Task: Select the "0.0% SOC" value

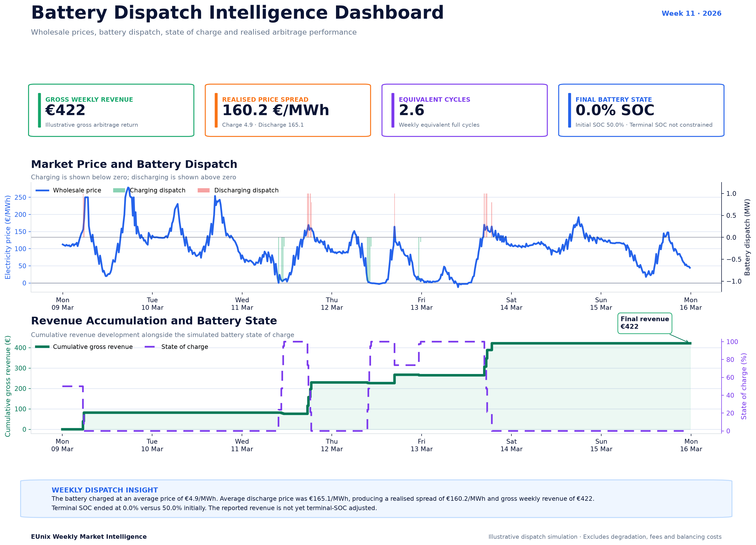Action: click(x=615, y=110)
